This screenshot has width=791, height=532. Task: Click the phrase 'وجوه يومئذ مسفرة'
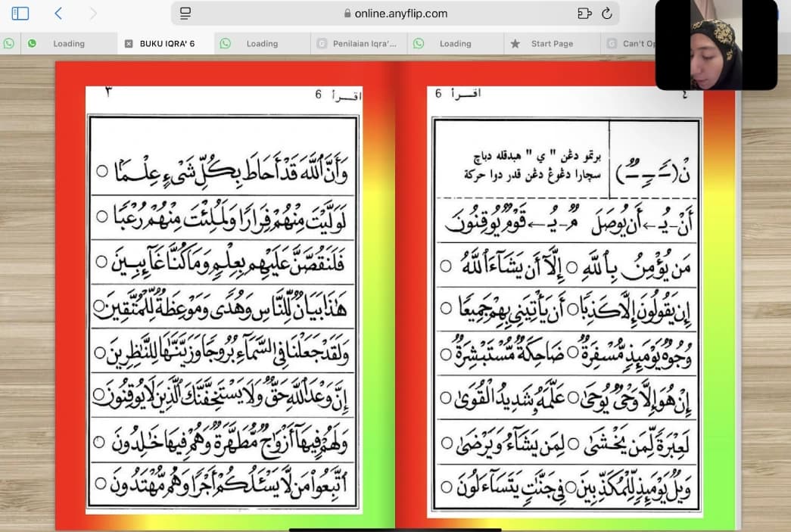click(x=636, y=353)
